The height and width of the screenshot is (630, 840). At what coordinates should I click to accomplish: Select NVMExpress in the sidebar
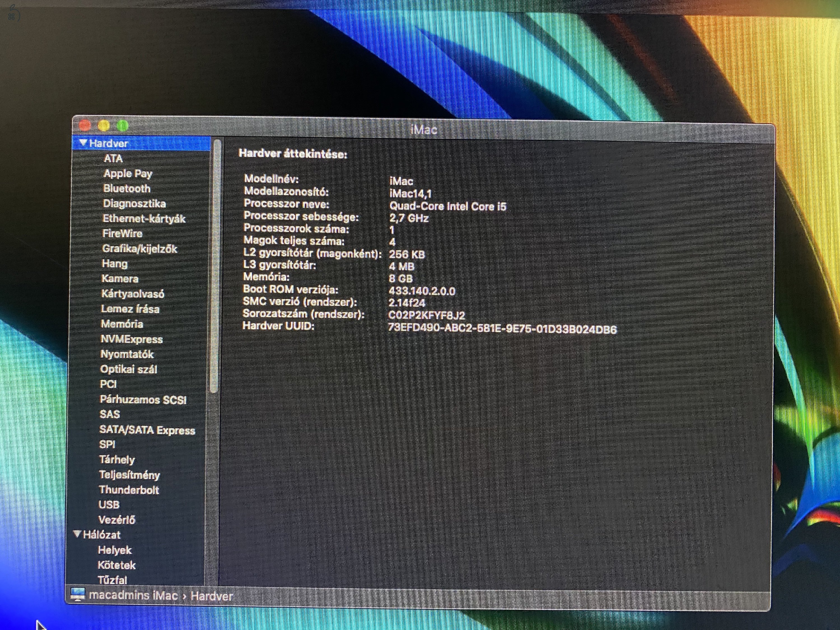point(132,339)
